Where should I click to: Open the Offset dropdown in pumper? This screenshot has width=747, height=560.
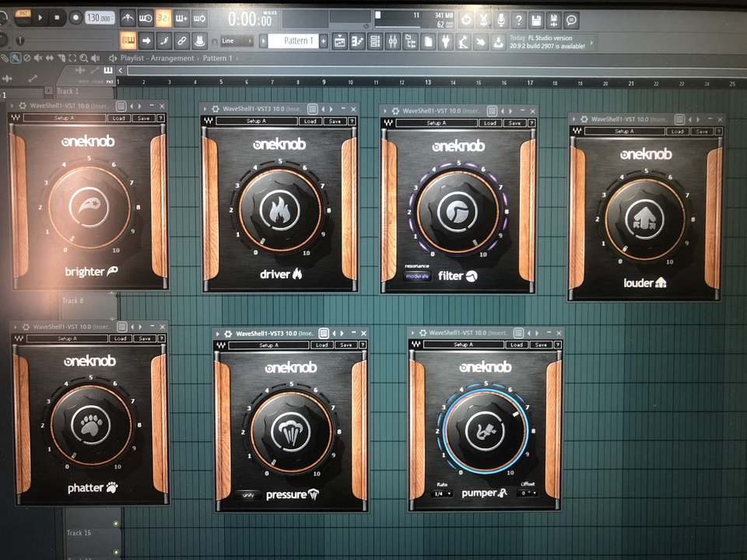click(x=528, y=493)
